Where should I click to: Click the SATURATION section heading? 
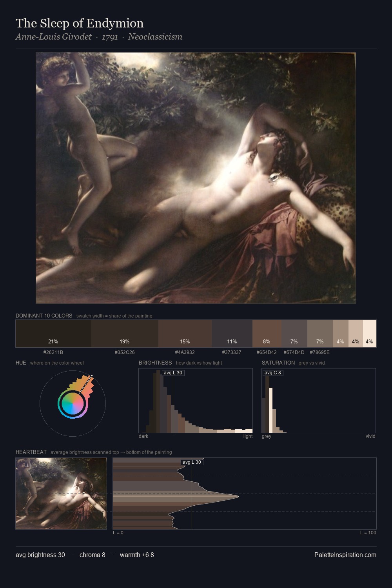coord(278,363)
